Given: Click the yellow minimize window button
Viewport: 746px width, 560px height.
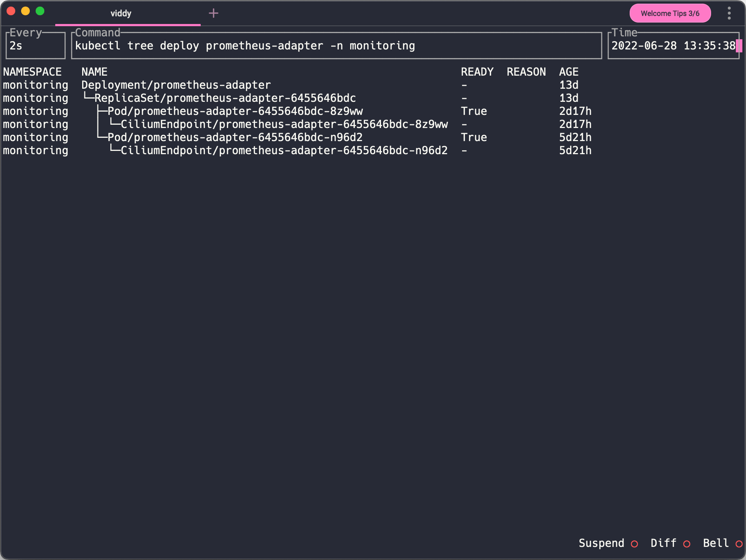Looking at the screenshot, I should 25,11.
